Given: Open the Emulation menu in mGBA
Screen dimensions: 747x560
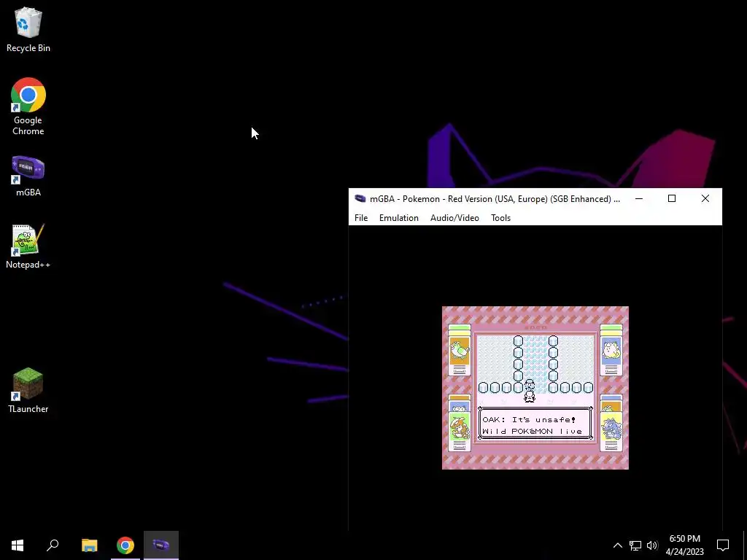Looking at the screenshot, I should pyautogui.click(x=399, y=217).
